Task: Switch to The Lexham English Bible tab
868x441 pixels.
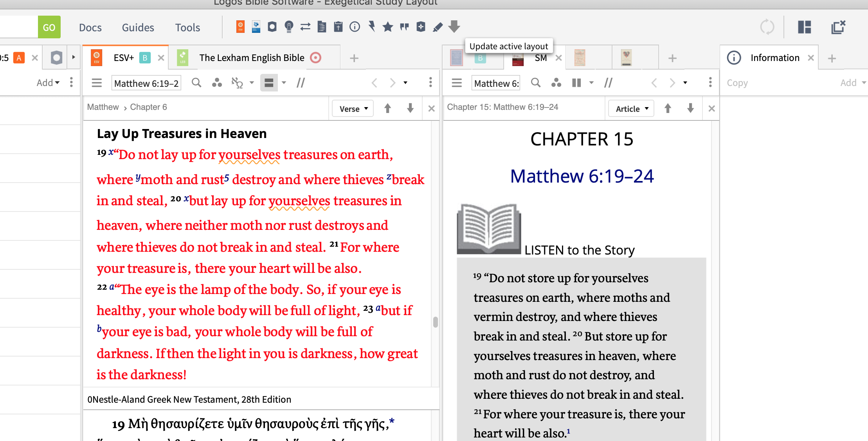Action: click(251, 58)
